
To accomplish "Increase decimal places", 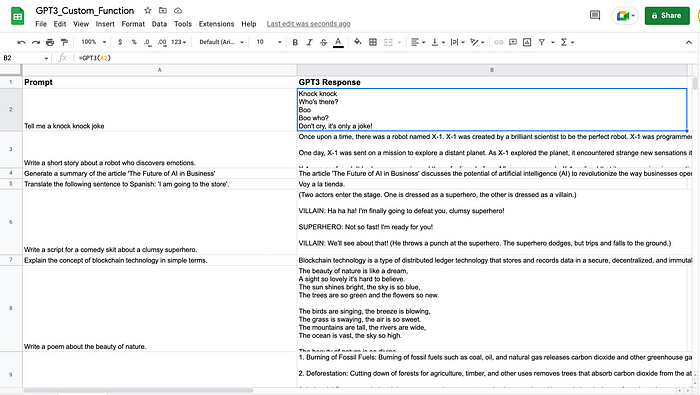I will [162, 42].
